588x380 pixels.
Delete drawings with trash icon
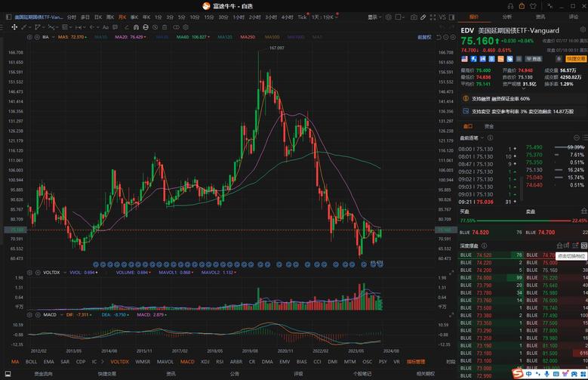165,27
